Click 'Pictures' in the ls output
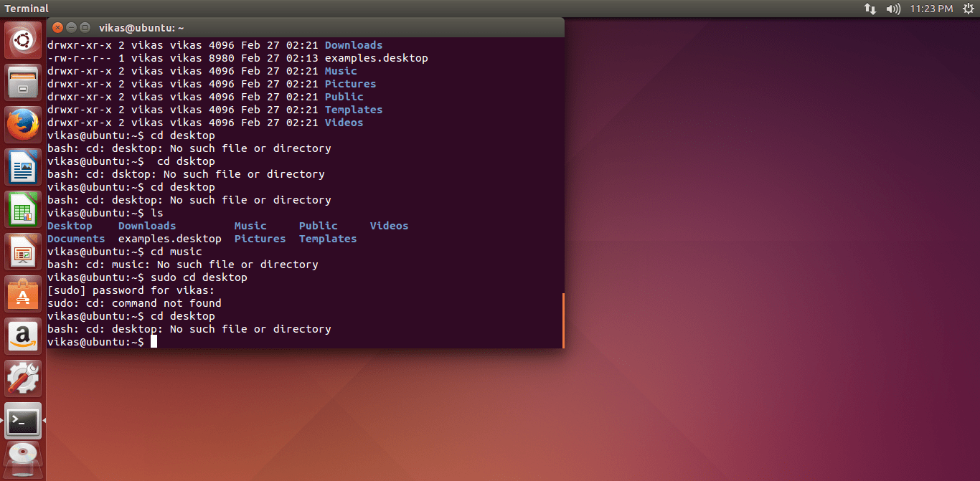Viewport: 980px width, 481px height. pyautogui.click(x=260, y=239)
